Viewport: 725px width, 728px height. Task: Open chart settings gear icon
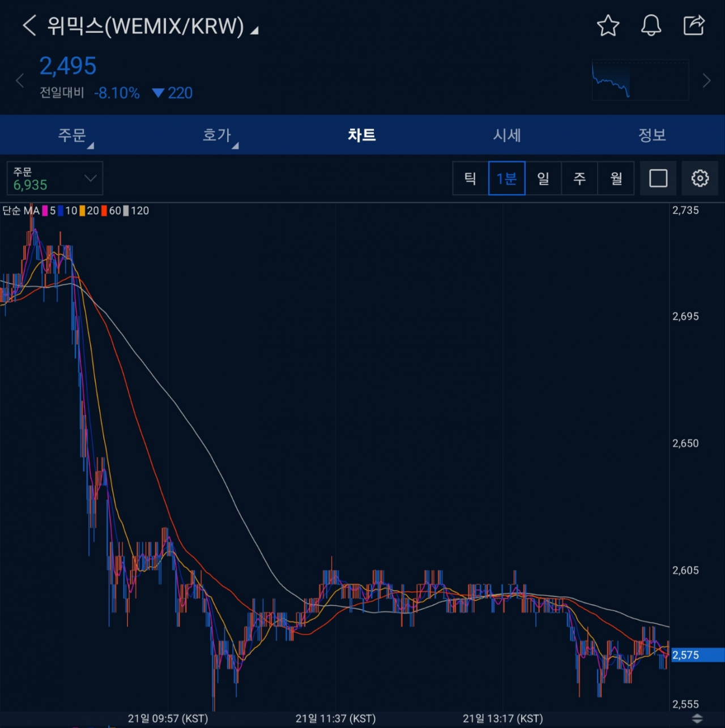coord(700,178)
